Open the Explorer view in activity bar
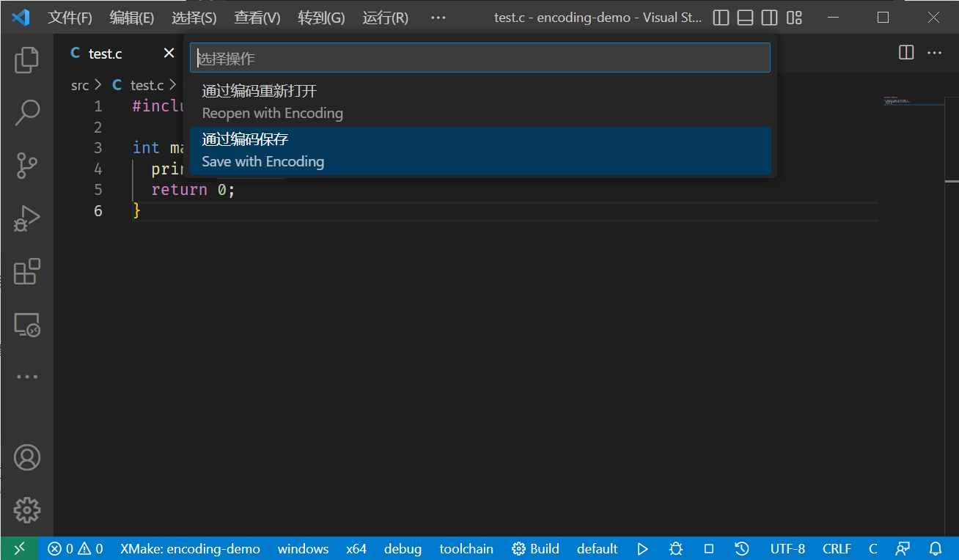959x560 pixels. click(27, 59)
